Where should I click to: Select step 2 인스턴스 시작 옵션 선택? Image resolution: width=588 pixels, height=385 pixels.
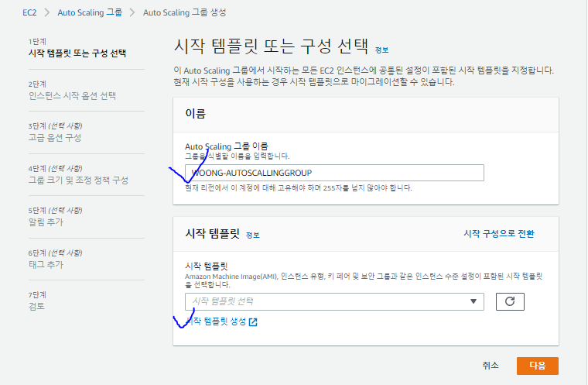pos(72,96)
